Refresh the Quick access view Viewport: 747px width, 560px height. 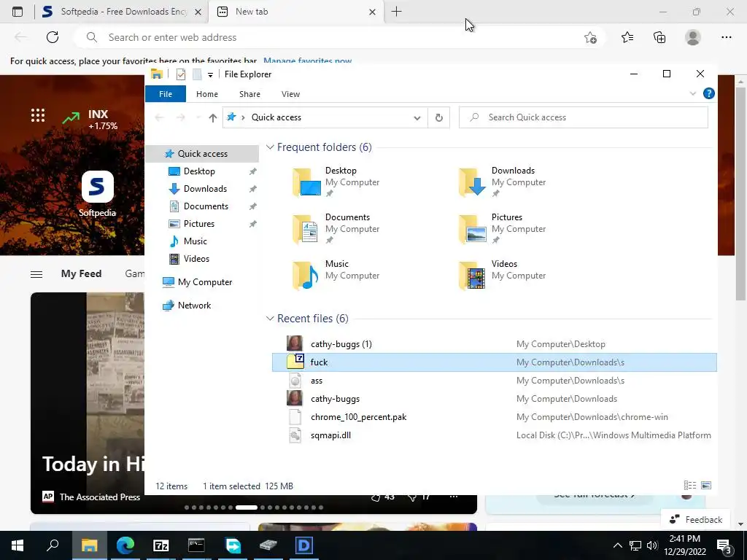(438, 117)
